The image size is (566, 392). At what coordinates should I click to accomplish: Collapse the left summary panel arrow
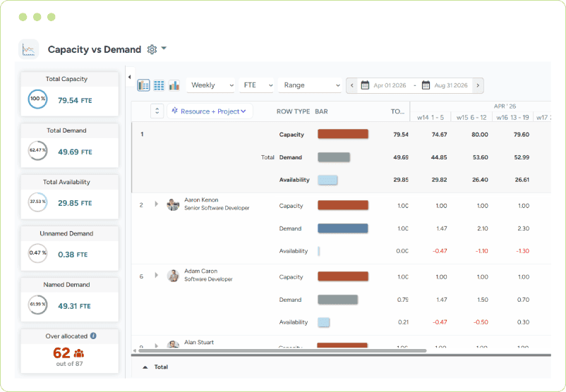129,77
